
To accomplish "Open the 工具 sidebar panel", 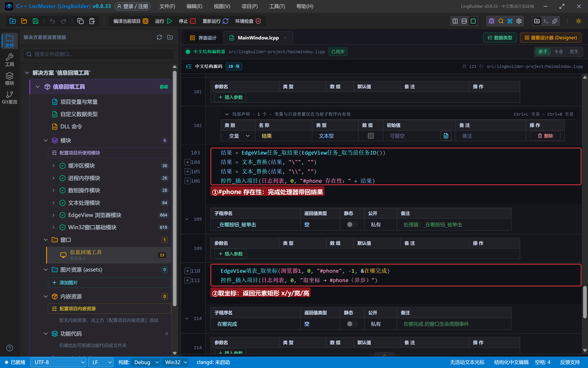I will click(9, 60).
